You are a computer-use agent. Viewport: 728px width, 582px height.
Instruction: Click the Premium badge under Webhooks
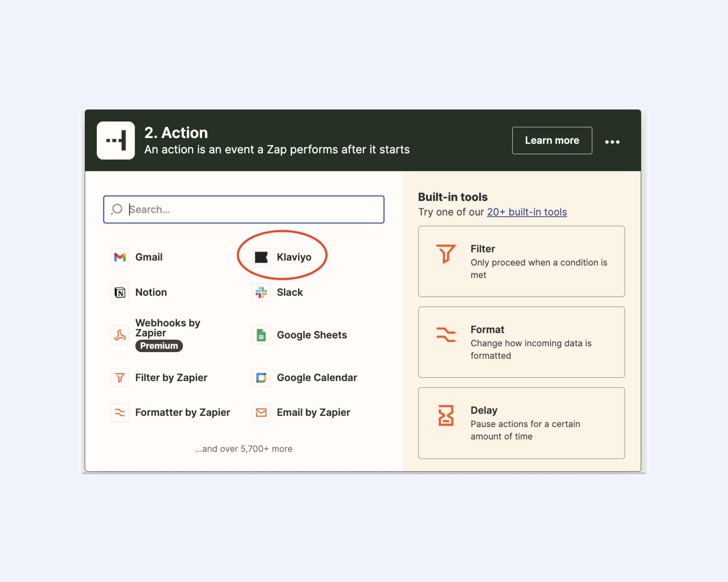click(159, 346)
